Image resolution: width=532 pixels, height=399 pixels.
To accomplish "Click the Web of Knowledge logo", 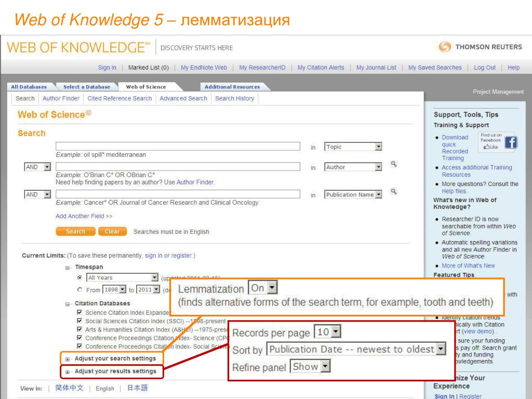I will point(78,47).
